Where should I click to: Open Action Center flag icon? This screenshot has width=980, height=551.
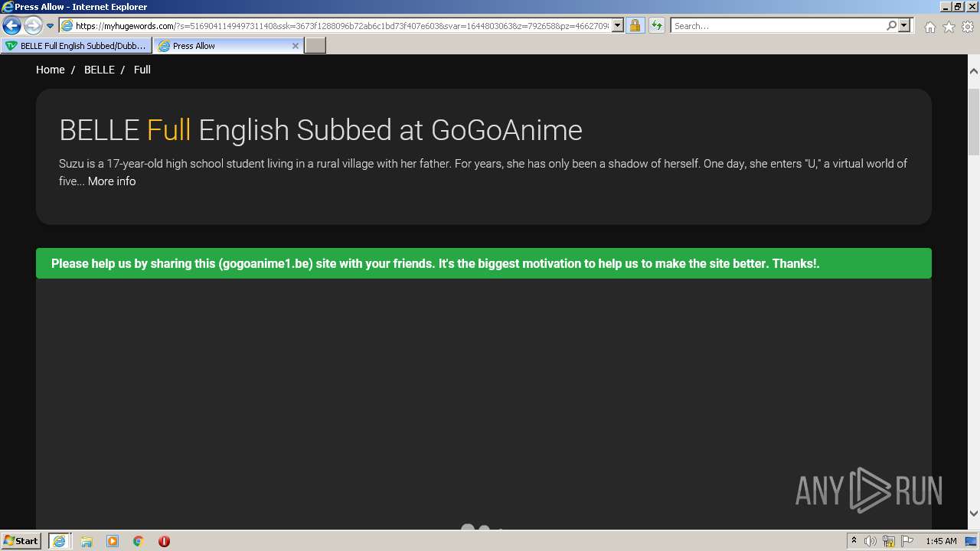[907, 541]
